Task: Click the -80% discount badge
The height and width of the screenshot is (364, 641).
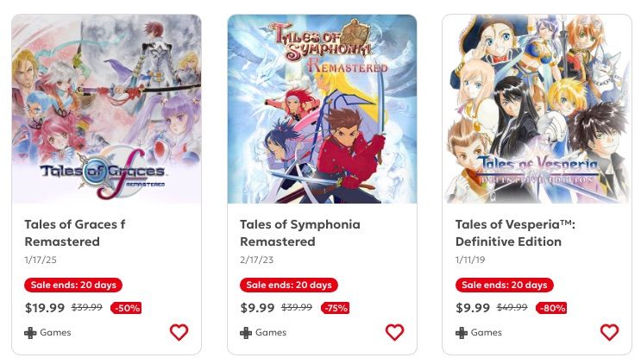Action: click(551, 308)
